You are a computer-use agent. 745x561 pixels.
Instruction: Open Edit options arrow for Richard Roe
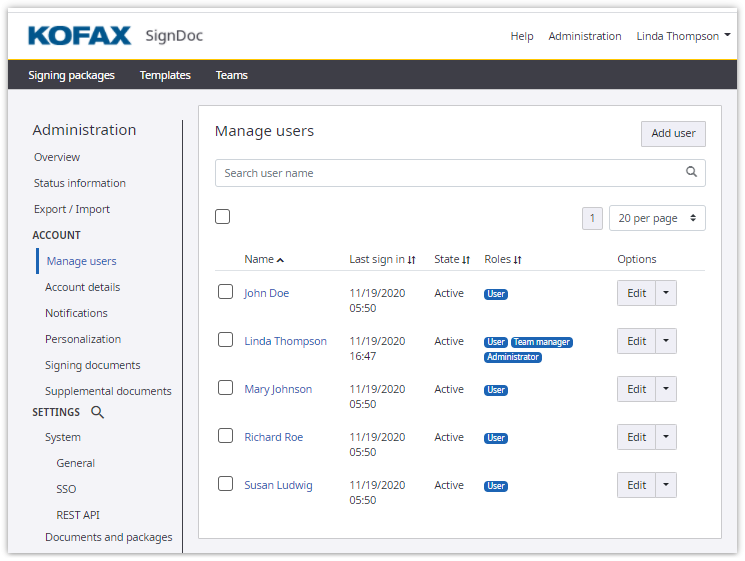666,437
